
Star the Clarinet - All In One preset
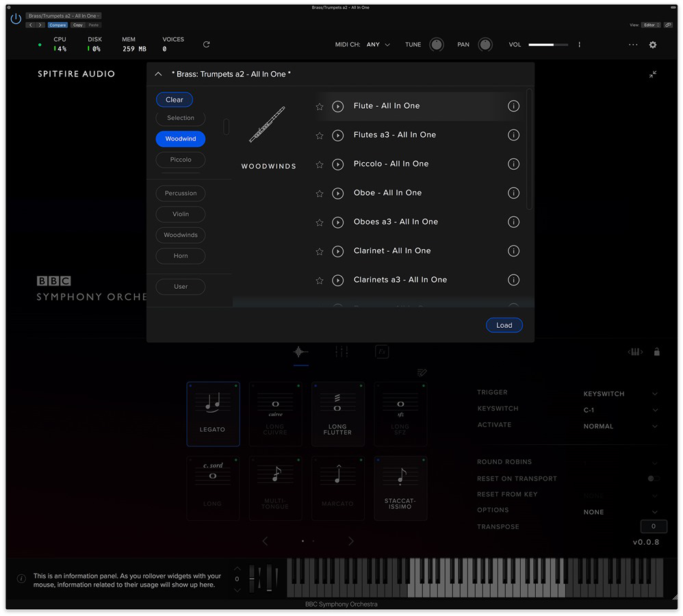(320, 251)
